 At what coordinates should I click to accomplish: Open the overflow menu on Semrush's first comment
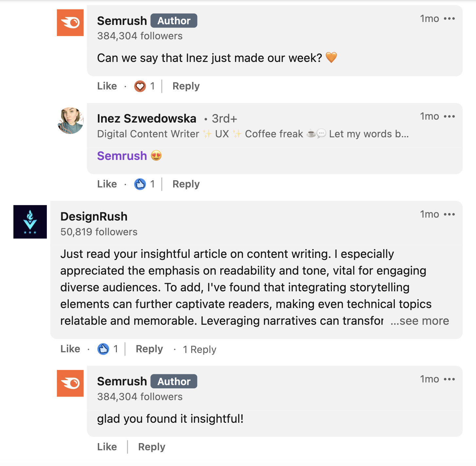[x=450, y=19]
